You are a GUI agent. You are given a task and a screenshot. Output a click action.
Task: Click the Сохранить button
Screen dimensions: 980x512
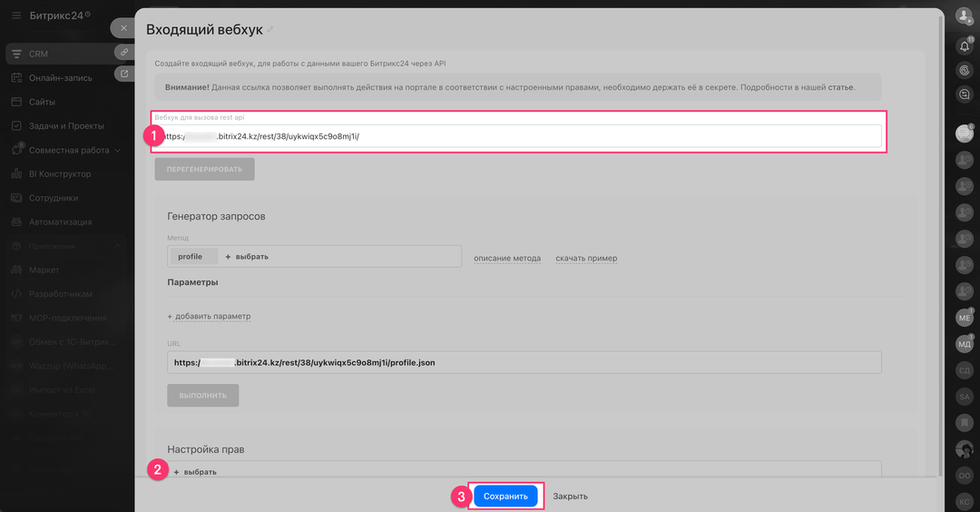[x=505, y=497]
